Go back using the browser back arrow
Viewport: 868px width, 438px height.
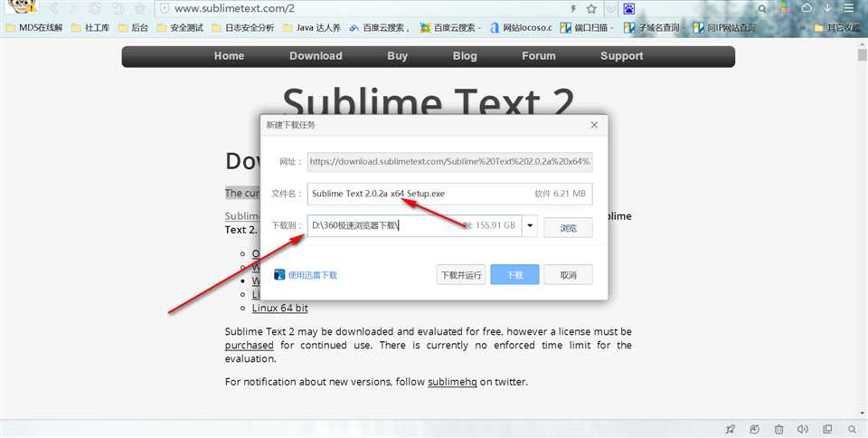coord(53,8)
